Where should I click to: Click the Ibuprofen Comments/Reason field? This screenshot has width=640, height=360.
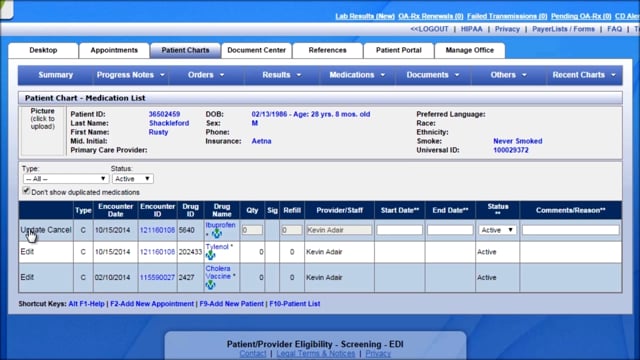(571, 230)
